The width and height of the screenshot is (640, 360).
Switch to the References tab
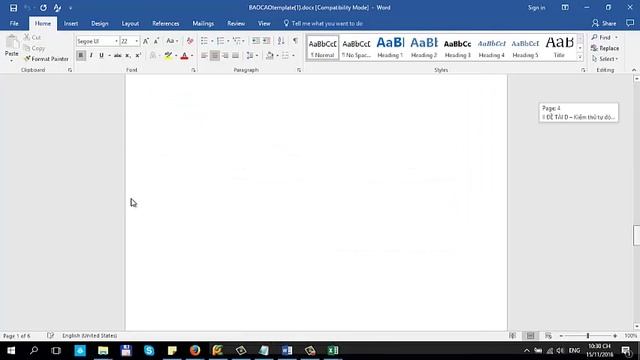point(166,24)
